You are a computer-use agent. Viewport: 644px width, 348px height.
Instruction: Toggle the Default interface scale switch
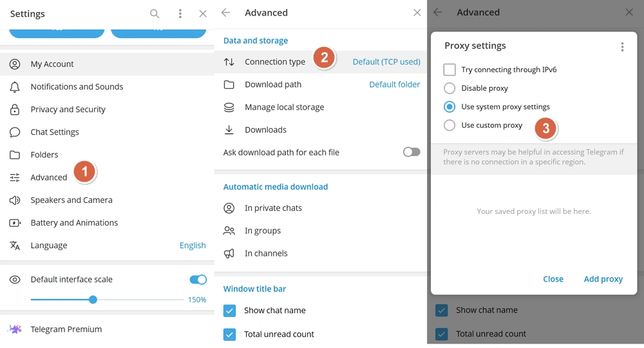(198, 280)
